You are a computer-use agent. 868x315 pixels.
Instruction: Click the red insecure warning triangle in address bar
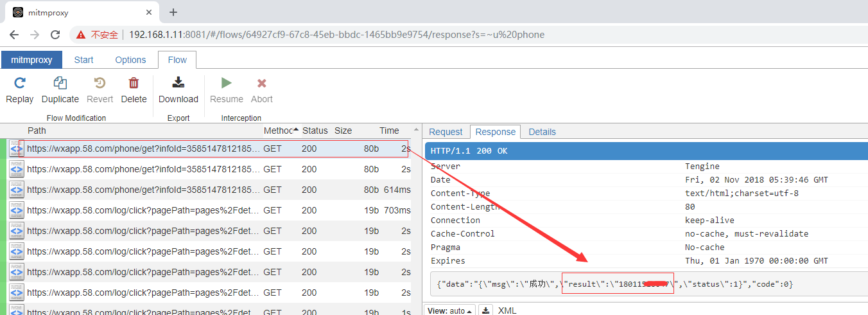pos(81,35)
